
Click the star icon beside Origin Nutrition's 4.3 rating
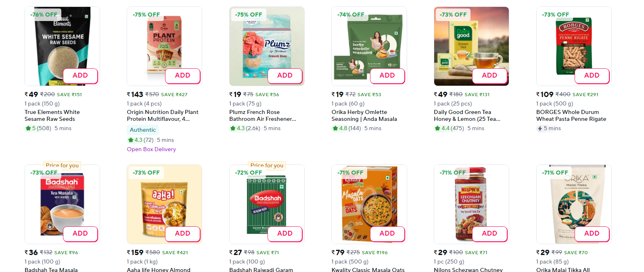pyautogui.click(x=130, y=140)
